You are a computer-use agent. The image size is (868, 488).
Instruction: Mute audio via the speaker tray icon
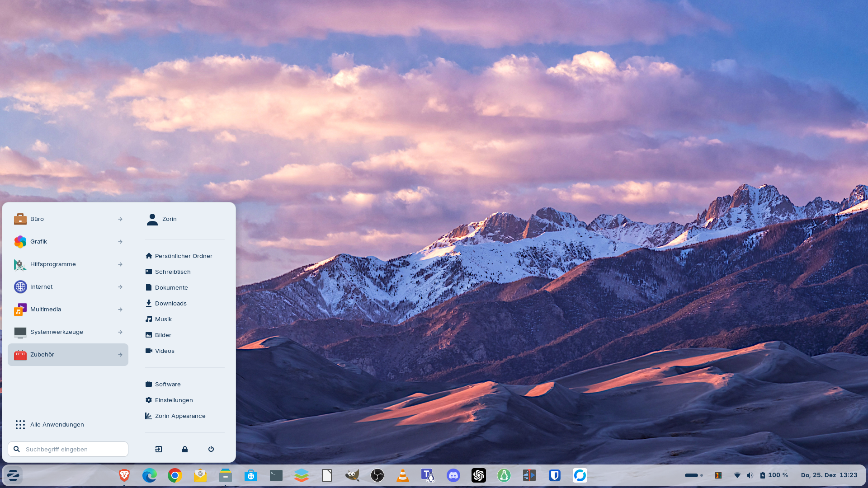[x=751, y=475]
